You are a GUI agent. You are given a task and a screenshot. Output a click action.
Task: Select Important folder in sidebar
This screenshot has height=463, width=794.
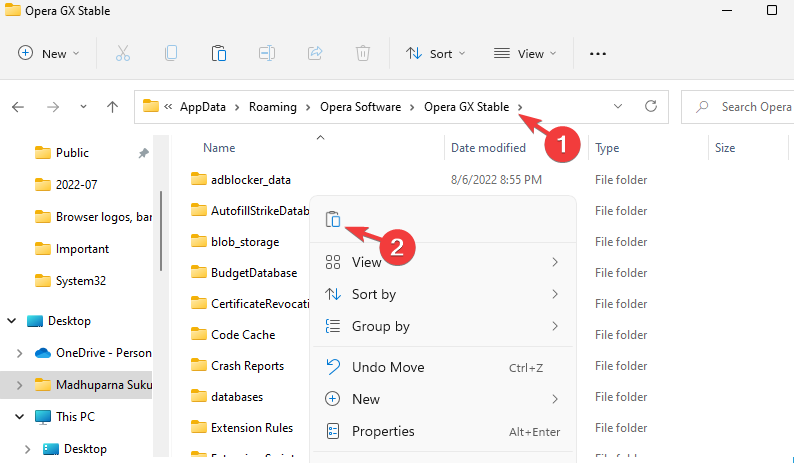pos(82,249)
